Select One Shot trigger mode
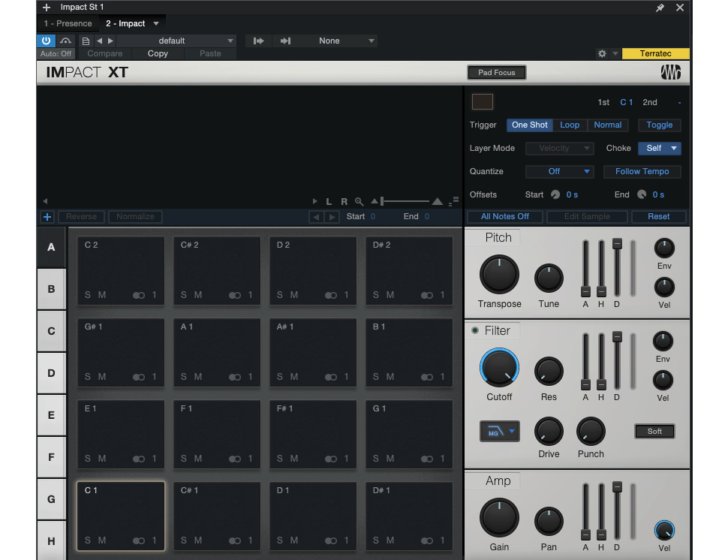The image size is (728, 560). [x=530, y=125]
